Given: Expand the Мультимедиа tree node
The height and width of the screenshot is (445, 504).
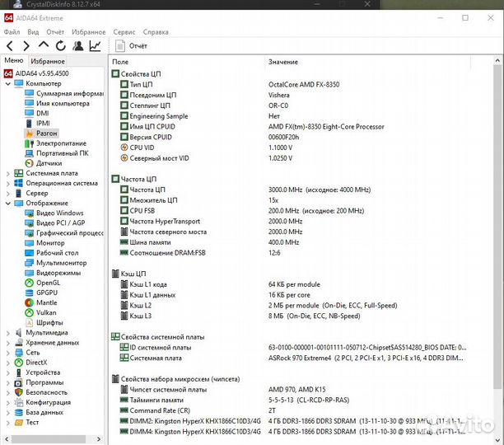Looking at the screenshot, I should point(8,333).
